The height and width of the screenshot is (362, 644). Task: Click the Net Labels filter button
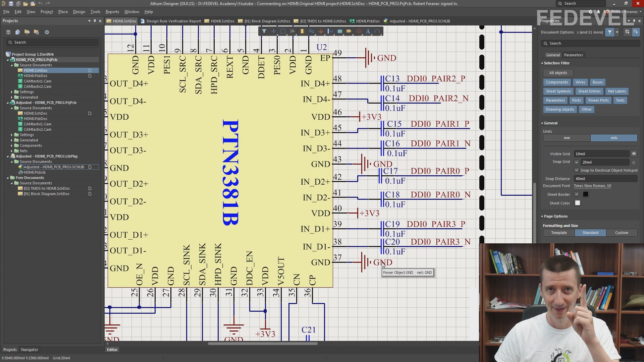(616, 91)
